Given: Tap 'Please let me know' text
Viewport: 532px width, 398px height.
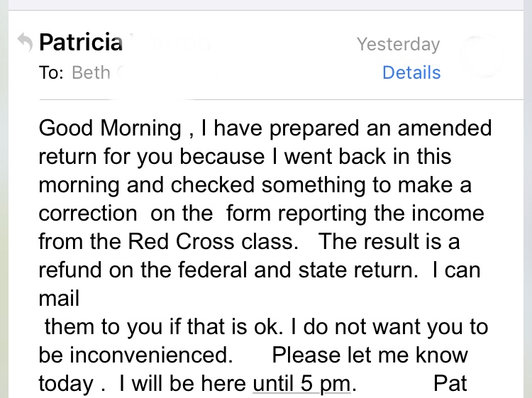Looking at the screenshot, I should click(x=370, y=355).
